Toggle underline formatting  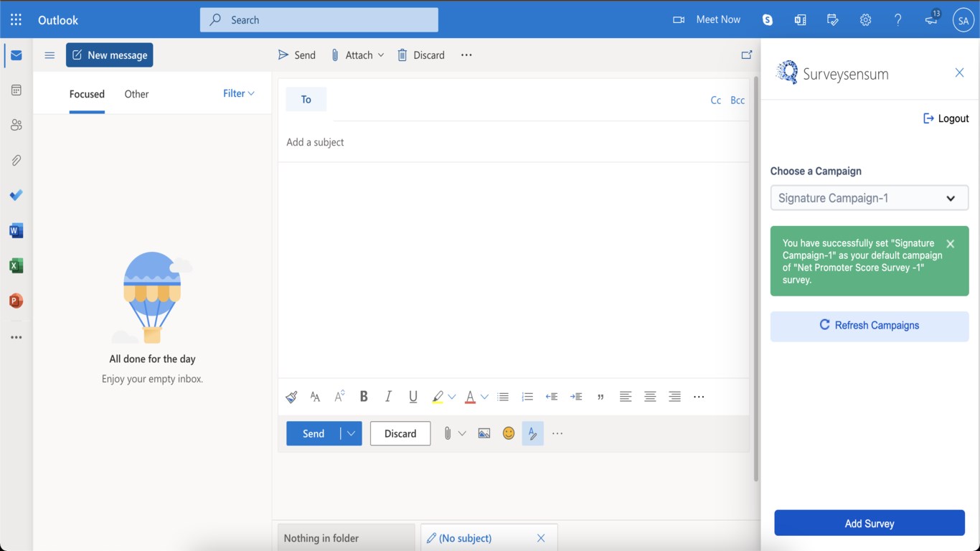[x=413, y=397]
